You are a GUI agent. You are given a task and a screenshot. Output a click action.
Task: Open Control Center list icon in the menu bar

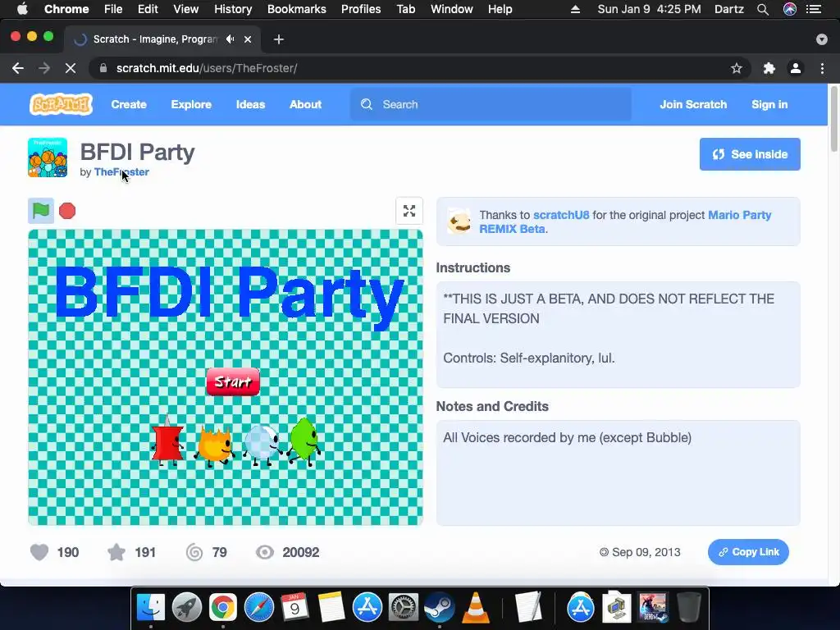pos(814,9)
